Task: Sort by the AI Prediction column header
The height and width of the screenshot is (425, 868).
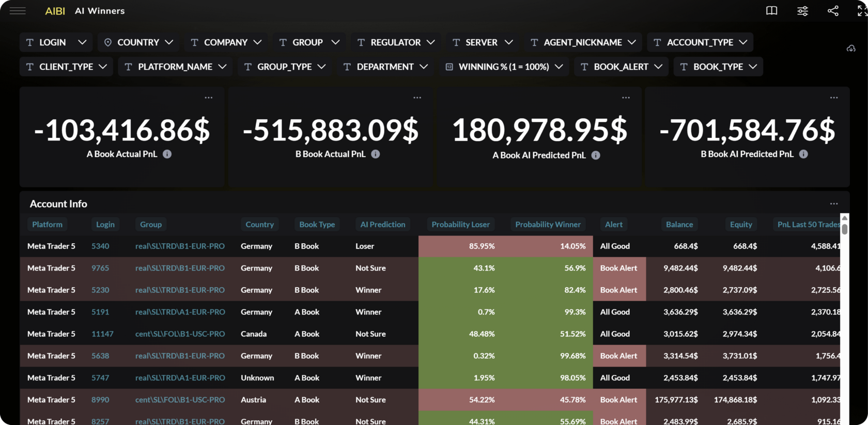Action: point(383,225)
